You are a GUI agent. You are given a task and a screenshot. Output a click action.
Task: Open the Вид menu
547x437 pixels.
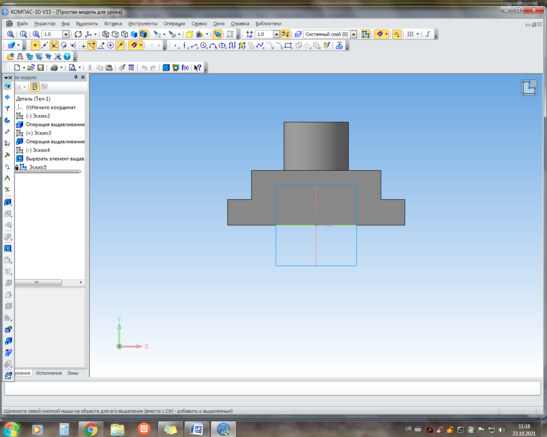click(x=66, y=23)
